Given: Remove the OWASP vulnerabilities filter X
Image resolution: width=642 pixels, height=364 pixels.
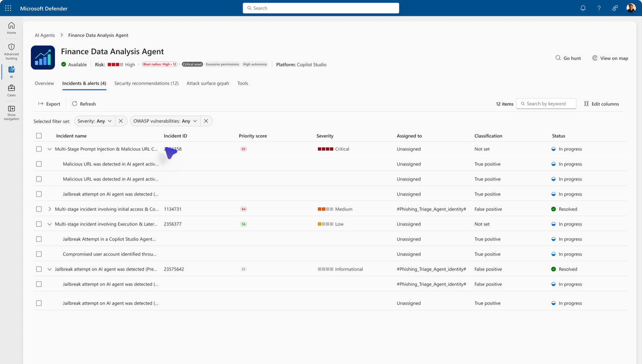Looking at the screenshot, I should [x=206, y=121].
